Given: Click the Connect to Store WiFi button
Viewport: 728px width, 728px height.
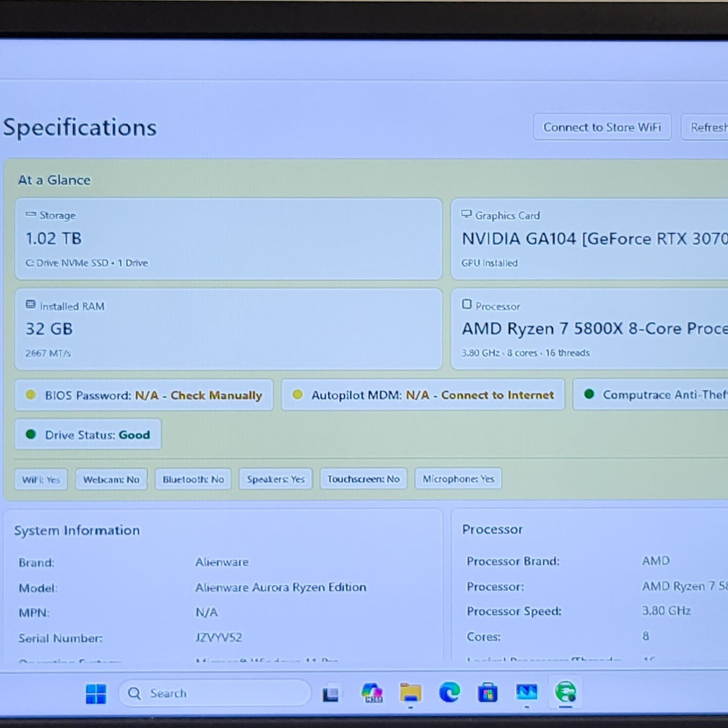Looking at the screenshot, I should click(x=602, y=127).
